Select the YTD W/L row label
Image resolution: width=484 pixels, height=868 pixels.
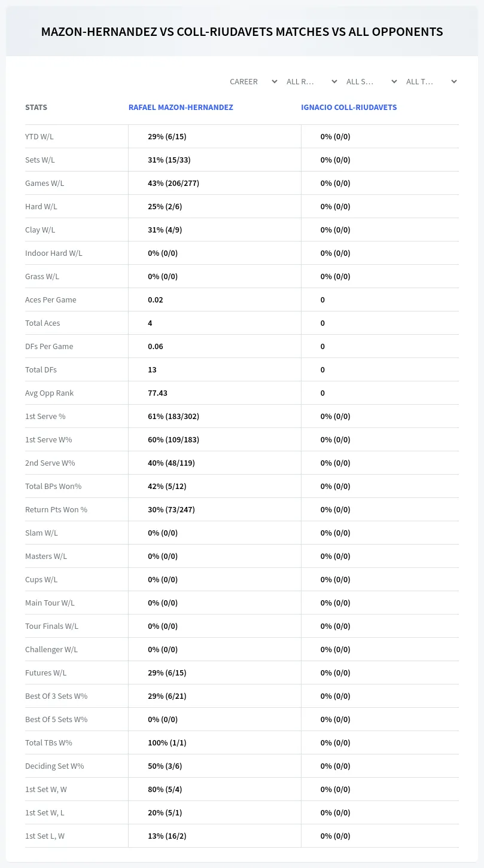39,136
